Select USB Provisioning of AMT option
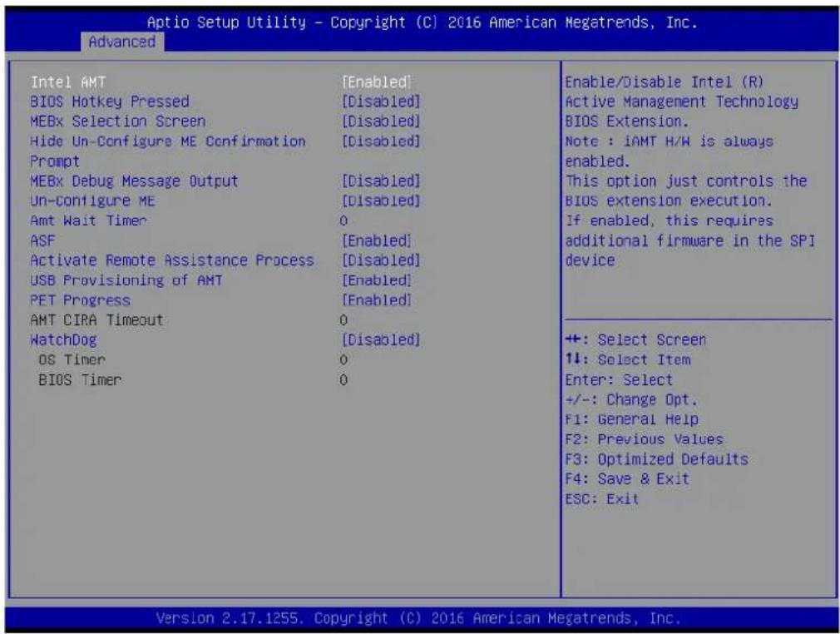Screen dimensions: 840x634 (126, 280)
